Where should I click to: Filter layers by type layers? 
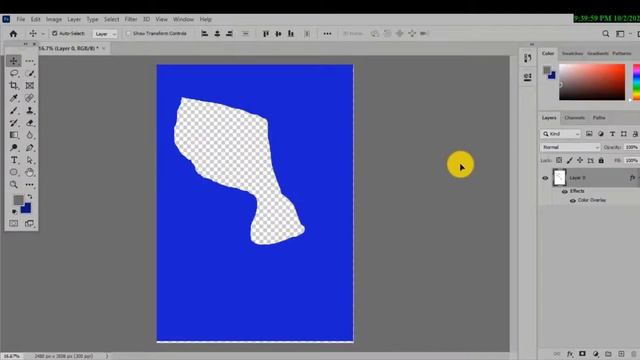[612, 134]
